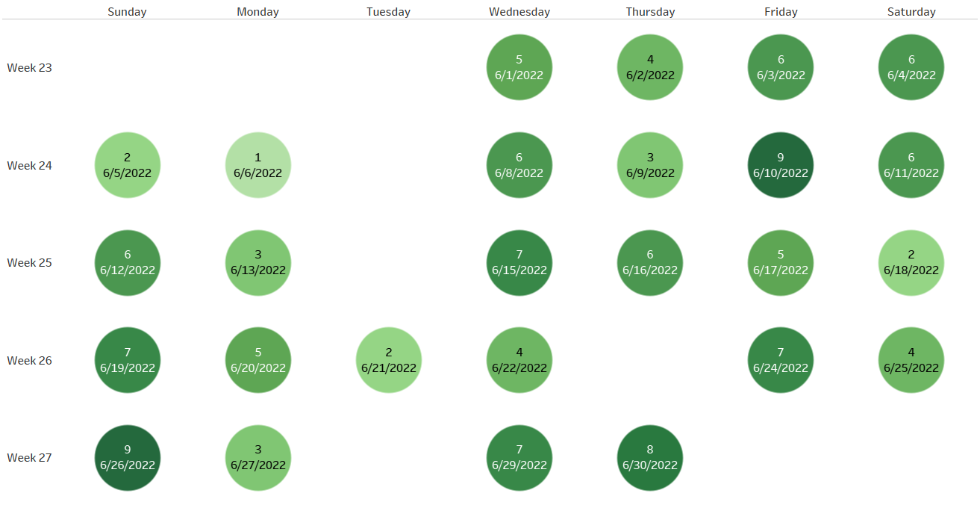Click the 6/1/2022 calendar circle
Viewport: 980px width, 505px height.
(x=519, y=67)
